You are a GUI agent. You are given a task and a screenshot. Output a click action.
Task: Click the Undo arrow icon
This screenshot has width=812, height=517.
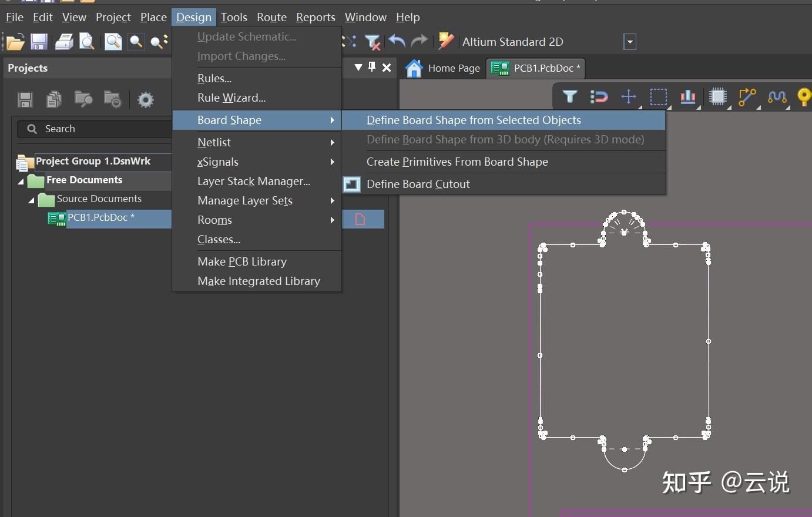[397, 41]
